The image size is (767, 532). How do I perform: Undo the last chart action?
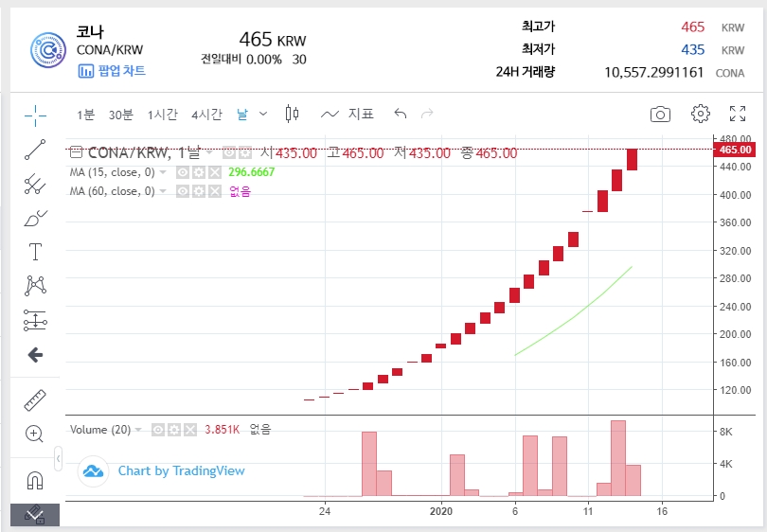[x=401, y=114]
